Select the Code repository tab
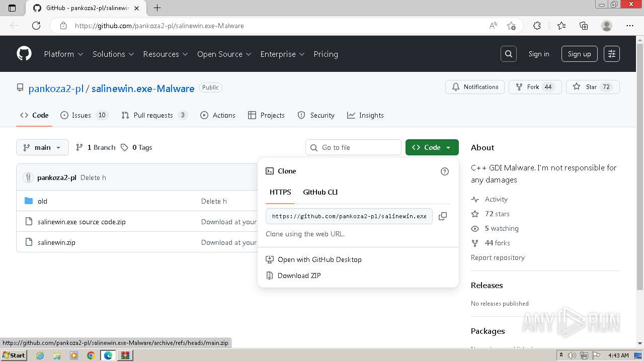This screenshot has height=362, width=644. pos(34,115)
